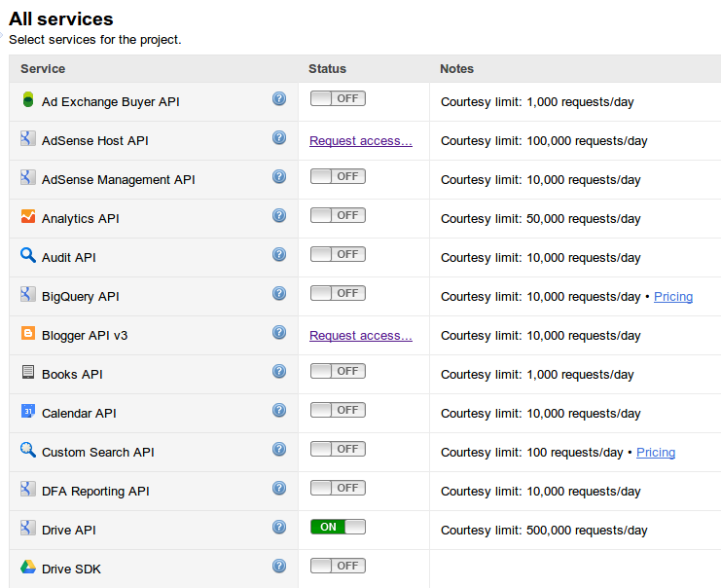
Task: Enable the Calendar API switch
Action: coord(338,410)
